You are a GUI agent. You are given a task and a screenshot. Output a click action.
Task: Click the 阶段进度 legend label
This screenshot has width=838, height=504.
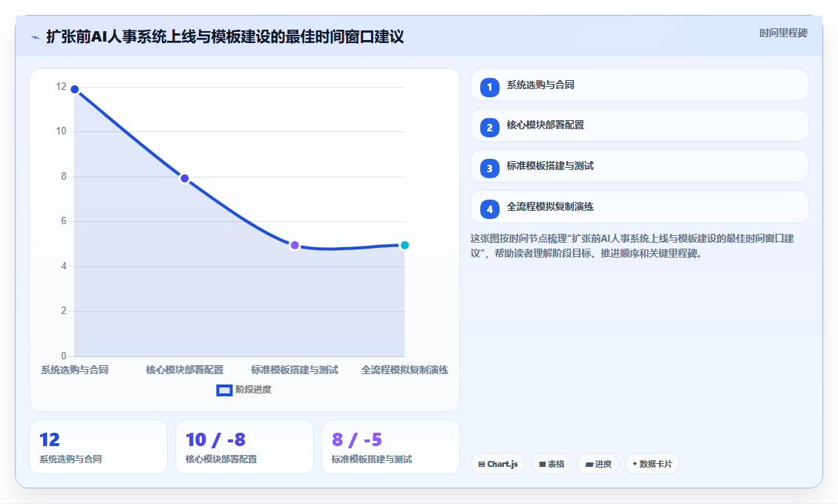tap(253, 390)
